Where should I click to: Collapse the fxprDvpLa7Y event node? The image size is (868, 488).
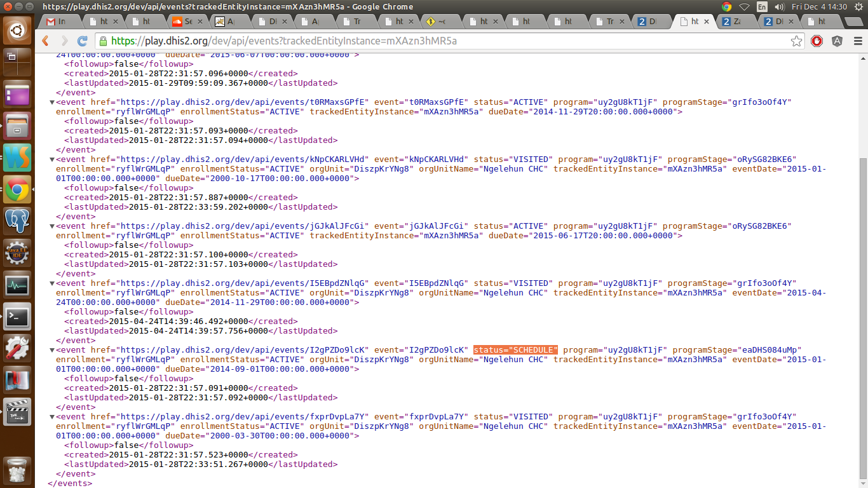[52, 417]
